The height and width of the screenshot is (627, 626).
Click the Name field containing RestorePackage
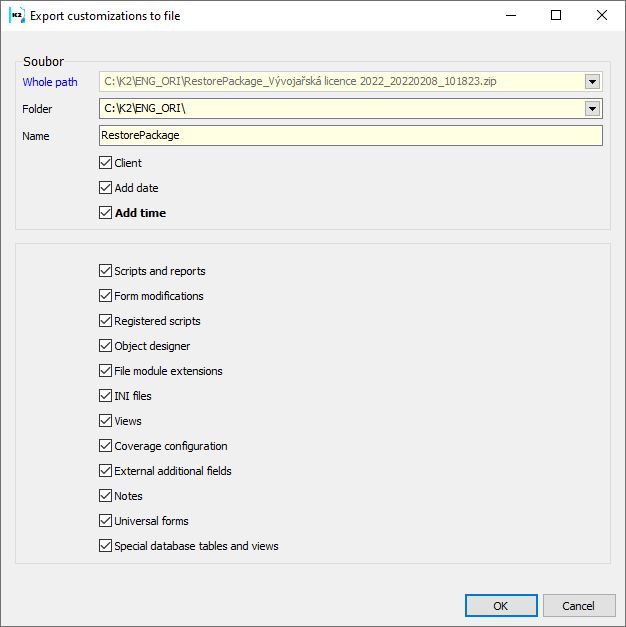click(x=350, y=135)
